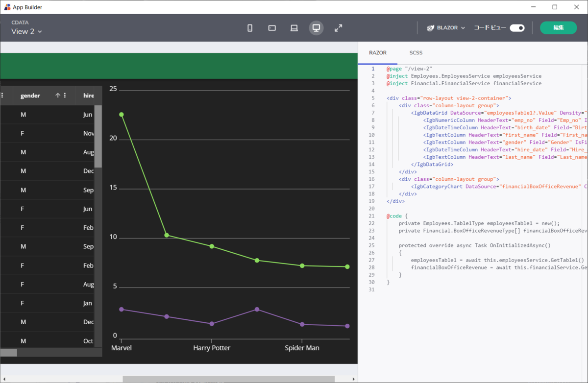The image size is (588, 383).
Task: Click the Harry Potter axis label
Action: (x=212, y=348)
